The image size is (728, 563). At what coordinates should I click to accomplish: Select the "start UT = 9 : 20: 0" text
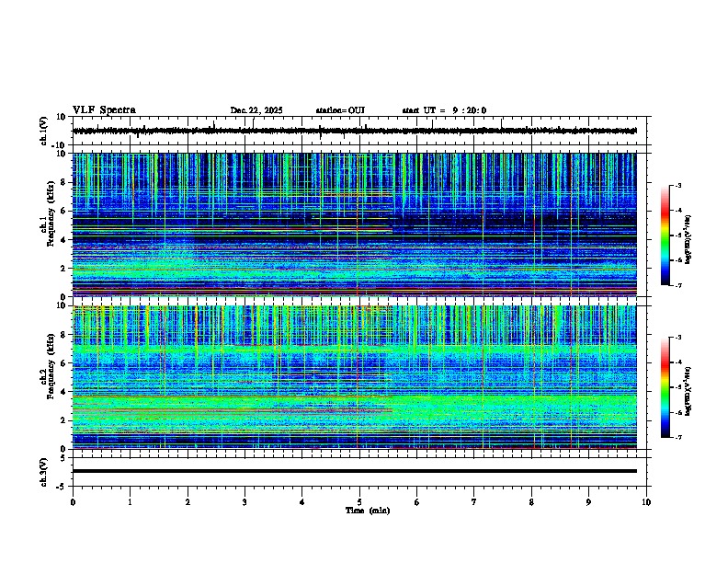pyautogui.click(x=444, y=110)
